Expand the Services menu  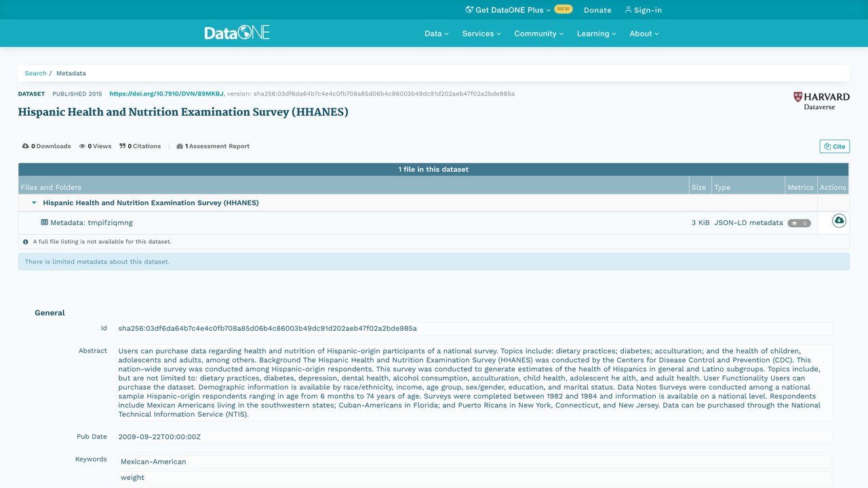(x=481, y=33)
